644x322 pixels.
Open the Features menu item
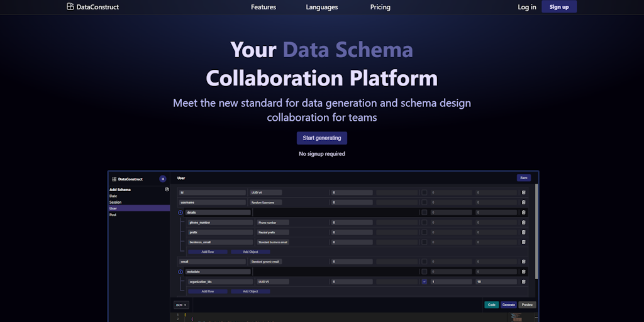(264, 8)
